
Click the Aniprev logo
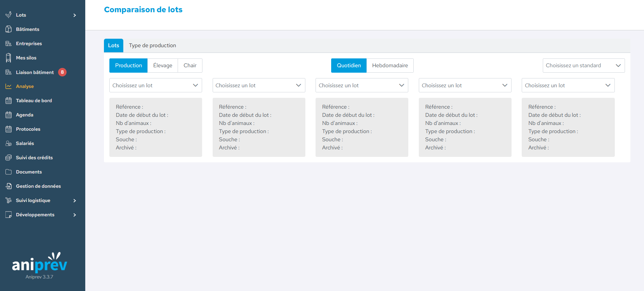tap(39, 263)
